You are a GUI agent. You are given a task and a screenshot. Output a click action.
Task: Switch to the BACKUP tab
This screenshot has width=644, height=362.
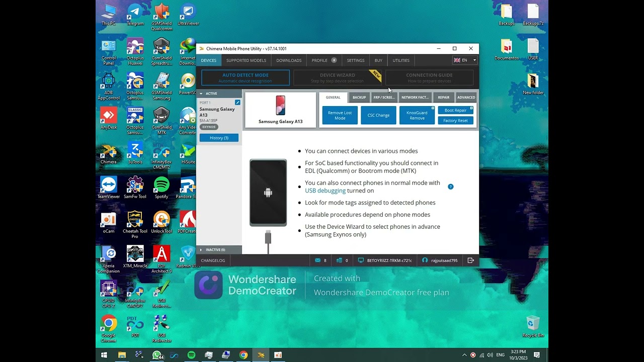click(x=359, y=97)
